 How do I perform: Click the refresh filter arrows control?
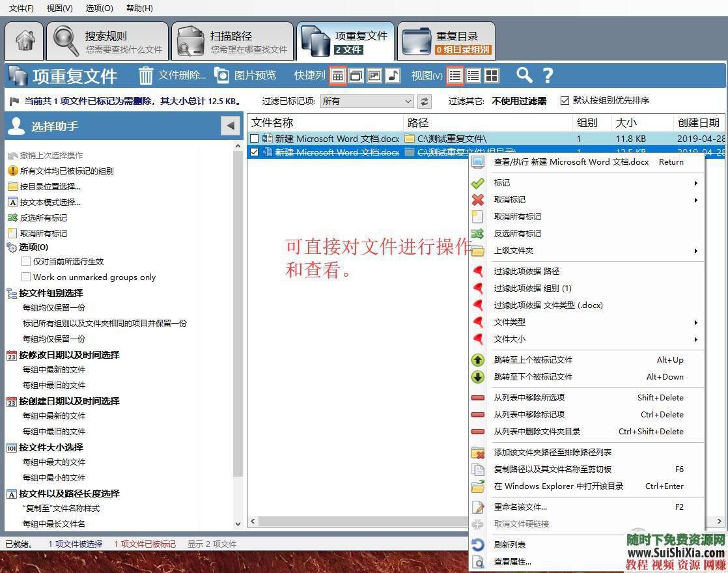click(425, 102)
